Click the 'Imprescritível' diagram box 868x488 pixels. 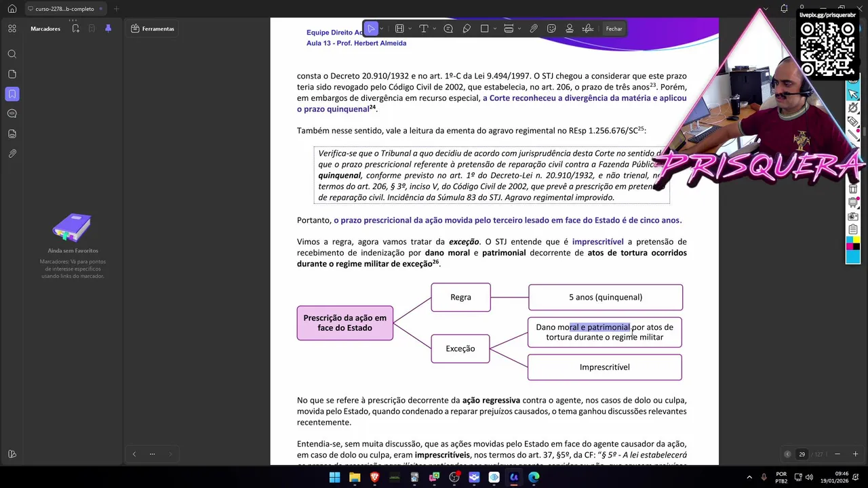pos(605,367)
